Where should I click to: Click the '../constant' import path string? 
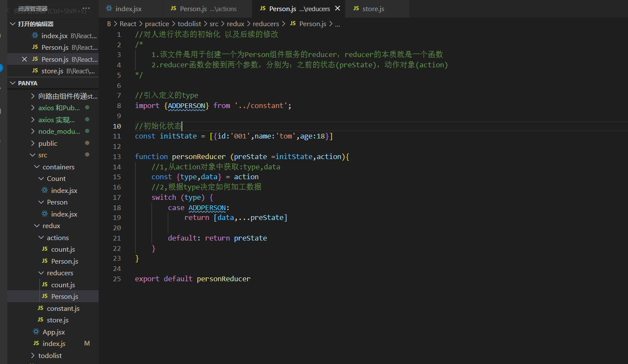tap(261, 106)
